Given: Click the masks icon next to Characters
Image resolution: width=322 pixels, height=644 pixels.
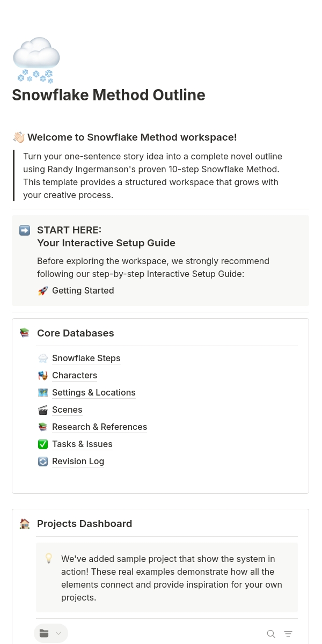Looking at the screenshot, I should [x=43, y=376].
